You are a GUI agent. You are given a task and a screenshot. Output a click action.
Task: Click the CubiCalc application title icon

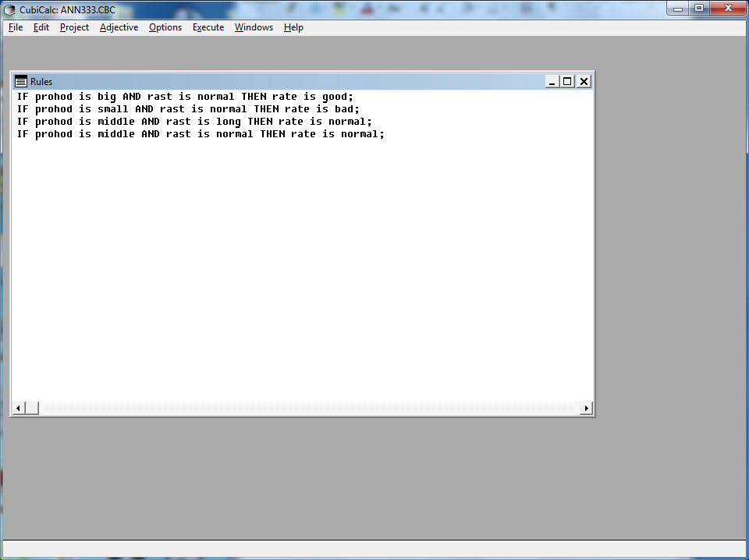pyautogui.click(x=9, y=9)
